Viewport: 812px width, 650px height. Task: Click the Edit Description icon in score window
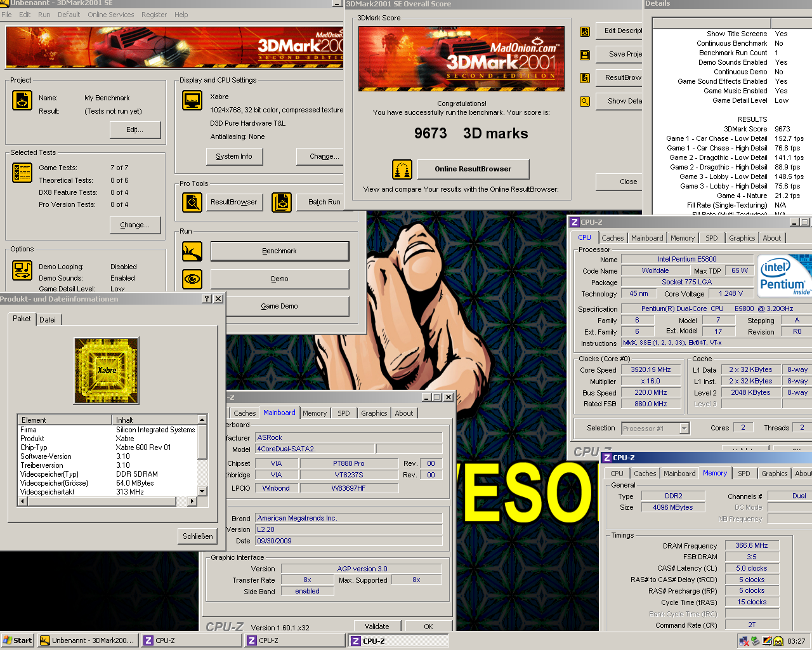(x=585, y=31)
